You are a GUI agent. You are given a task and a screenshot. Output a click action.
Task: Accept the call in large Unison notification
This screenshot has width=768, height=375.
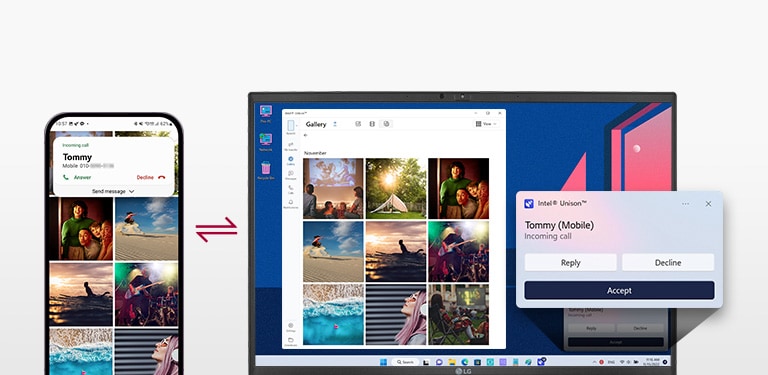pos(619,290)
